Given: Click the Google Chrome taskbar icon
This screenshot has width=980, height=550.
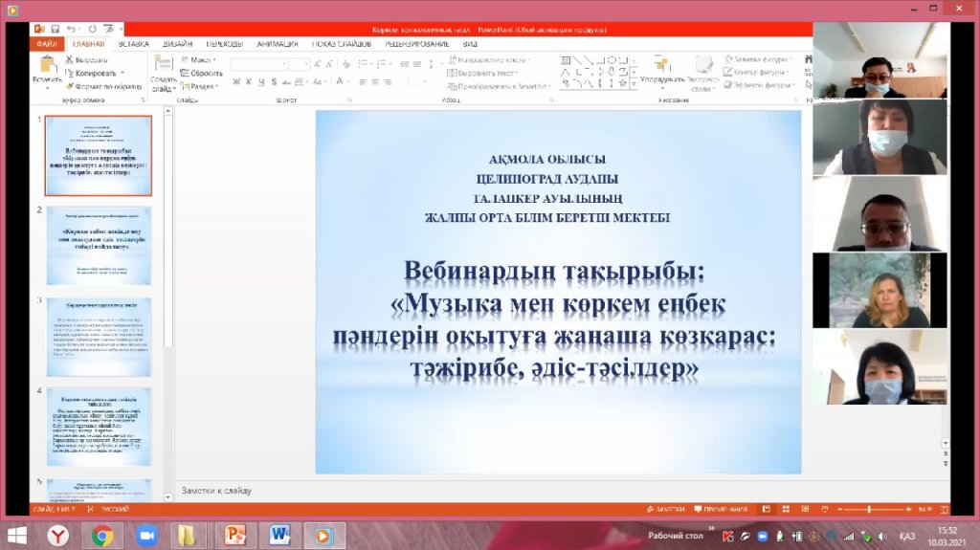Looking at the screenshot, I should point(102,535).
